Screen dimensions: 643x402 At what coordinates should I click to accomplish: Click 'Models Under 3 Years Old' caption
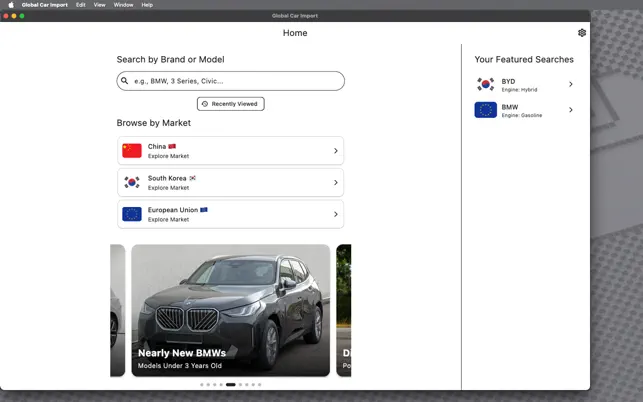tap(180, 365)
